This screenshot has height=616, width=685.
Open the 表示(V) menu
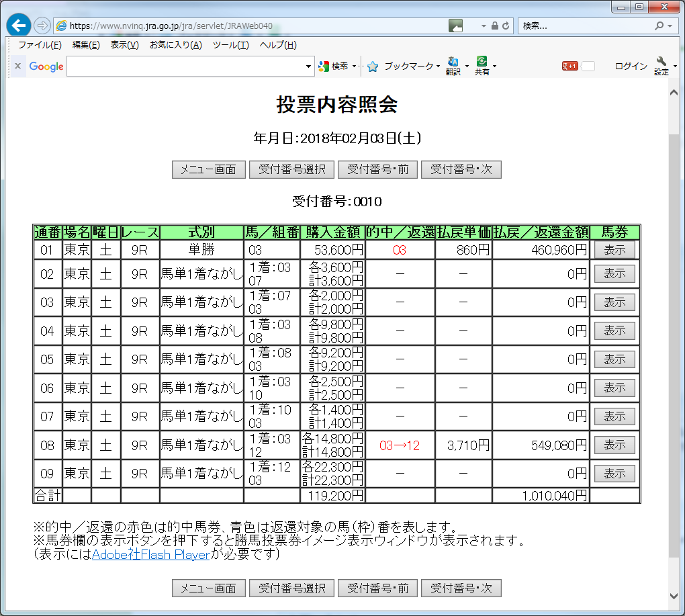tap(124, 45)
